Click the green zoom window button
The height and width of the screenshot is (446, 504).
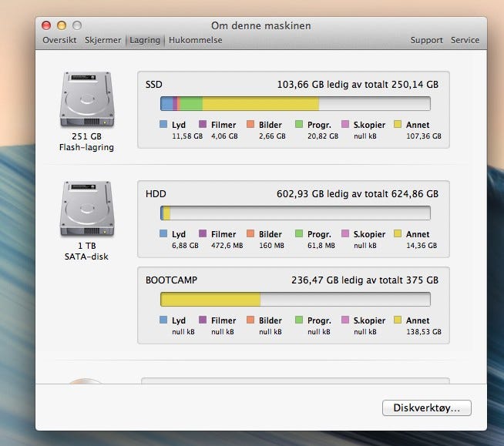[x=78, y=25]
